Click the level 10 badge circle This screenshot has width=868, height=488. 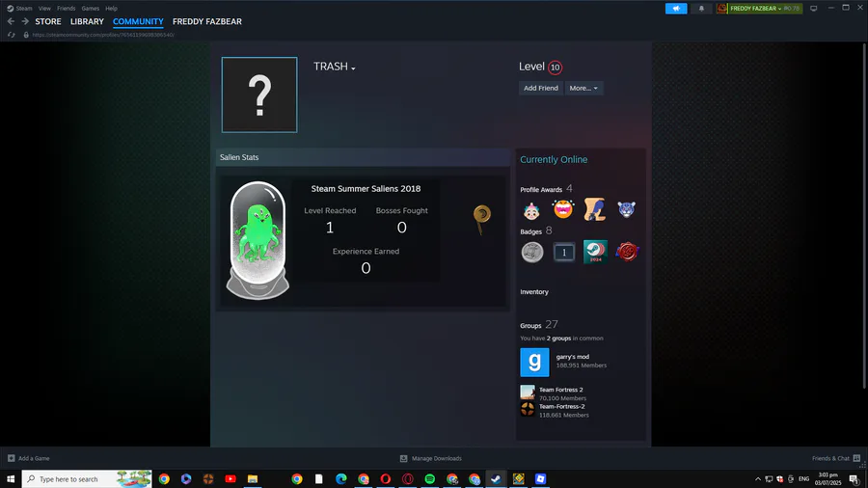click(x=555, y=68)
